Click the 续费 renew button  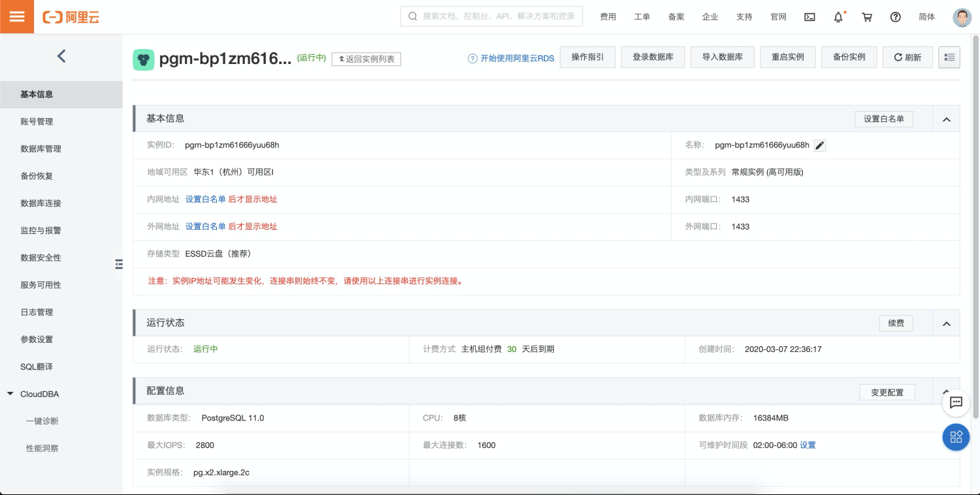coord(896,323)
